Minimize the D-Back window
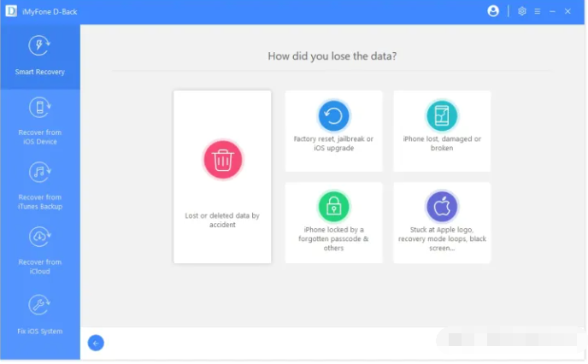588x364 pixels. click(x=552, y=12)
